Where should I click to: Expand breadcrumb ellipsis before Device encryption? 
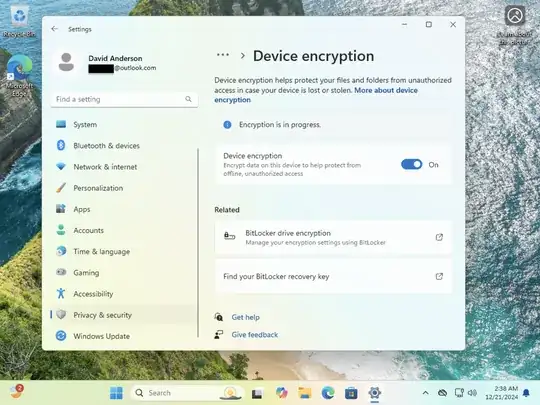pos(223,55)
